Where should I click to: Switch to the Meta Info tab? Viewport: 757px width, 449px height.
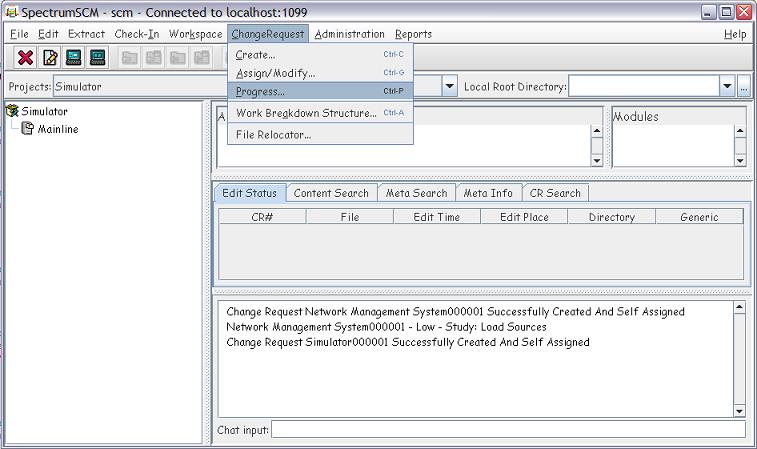[x=488, y=193]
